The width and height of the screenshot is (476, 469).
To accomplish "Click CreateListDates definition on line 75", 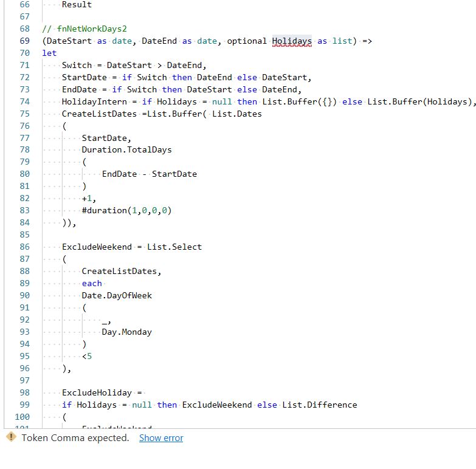I will (x=99, y=114).
